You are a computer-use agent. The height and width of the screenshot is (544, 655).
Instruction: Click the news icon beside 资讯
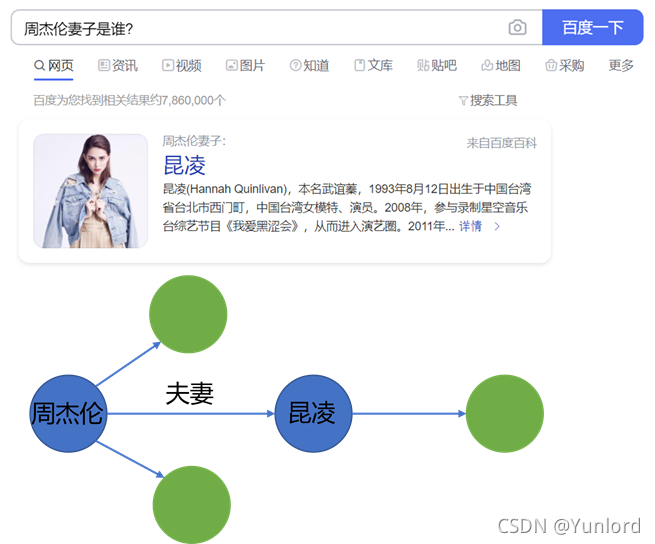pos(104,65)
